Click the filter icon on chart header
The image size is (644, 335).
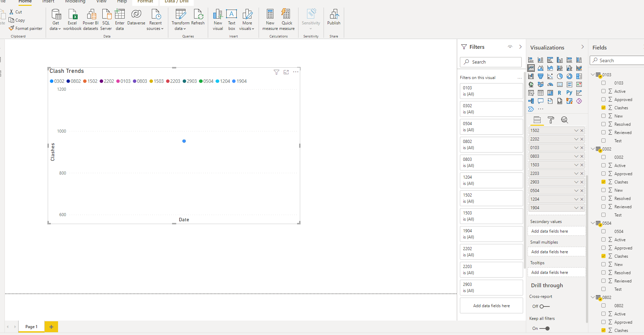point(276,72)
